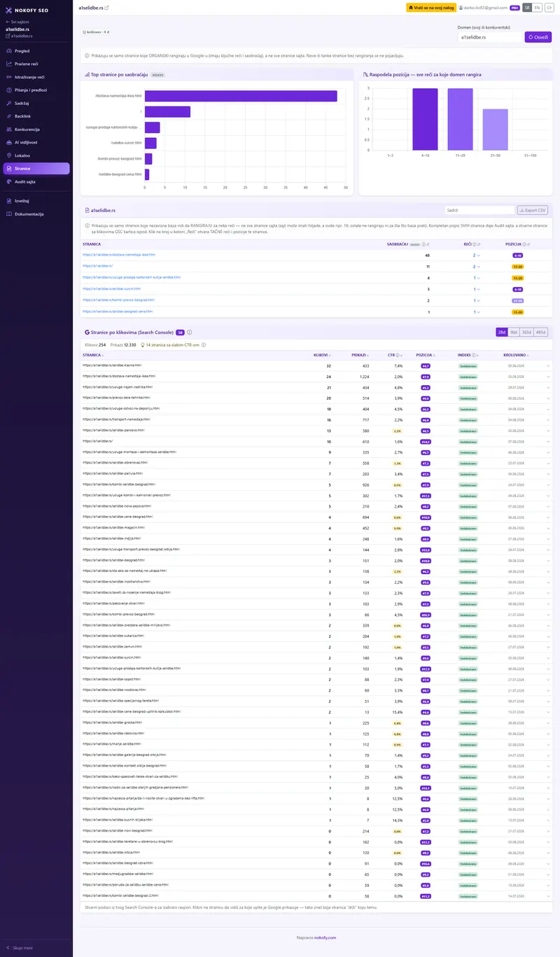Click the 21–50 position bar

495,130
